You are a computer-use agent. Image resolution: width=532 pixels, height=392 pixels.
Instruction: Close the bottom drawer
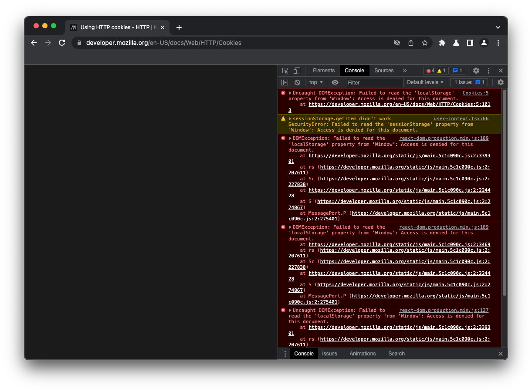coord(501,354)
